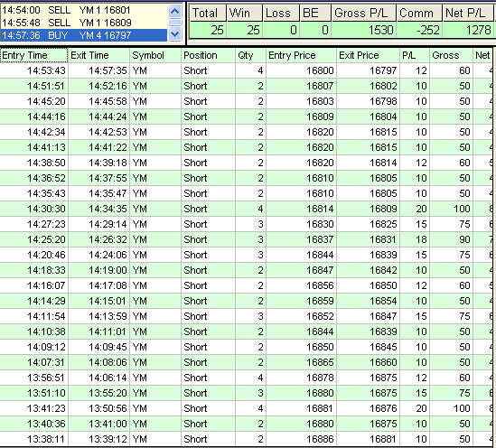
Task: Select the 14:57:36 BUY YM 4 16797 order
Action: tap(83, 35)
